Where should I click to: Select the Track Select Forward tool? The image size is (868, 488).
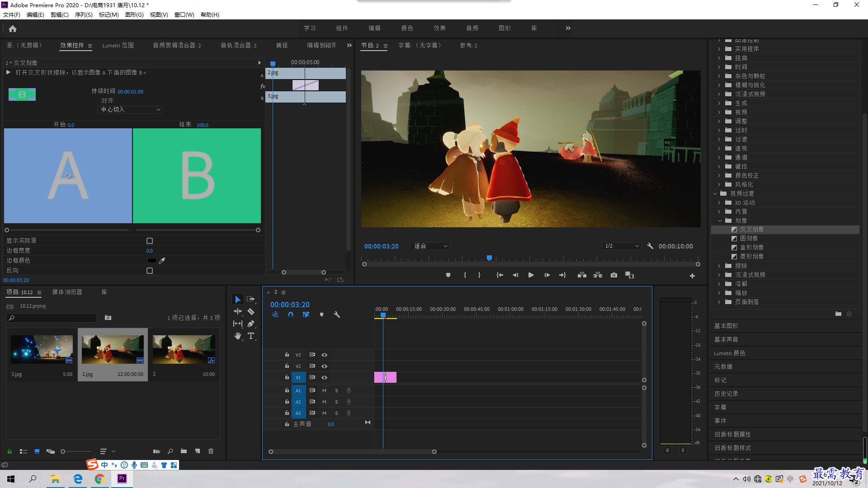[251, 300]
